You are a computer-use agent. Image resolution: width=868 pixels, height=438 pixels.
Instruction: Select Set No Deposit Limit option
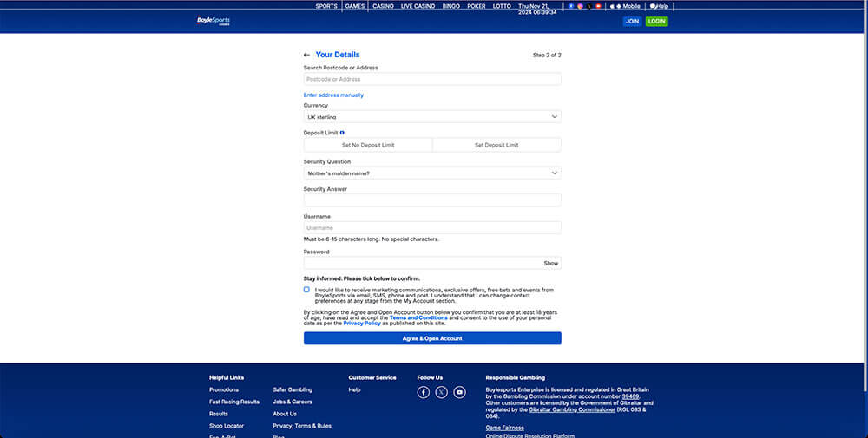tap(368, 145)
